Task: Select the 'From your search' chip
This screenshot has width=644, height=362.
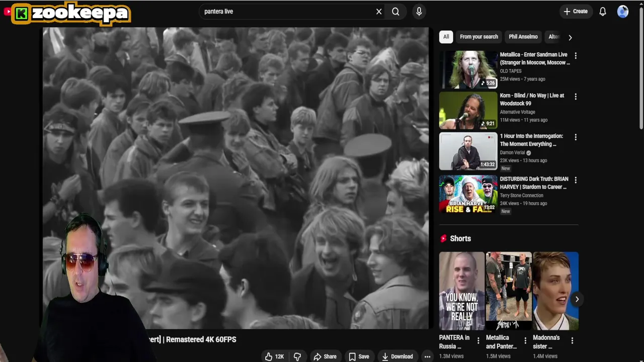Action: point(479,37)
